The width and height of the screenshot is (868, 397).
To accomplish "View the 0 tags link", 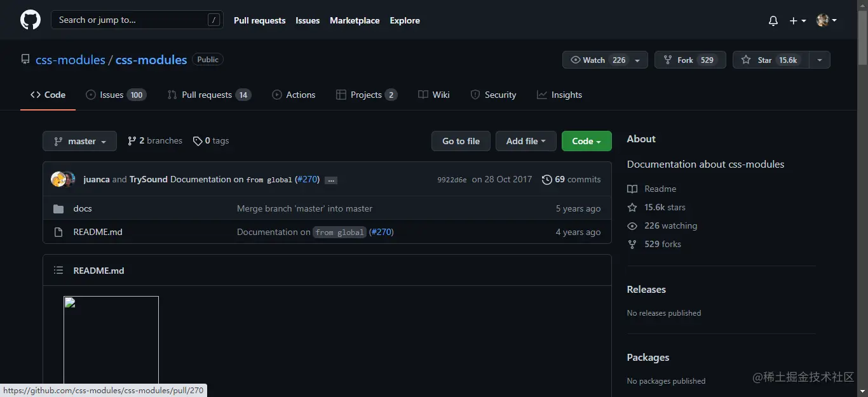I will [x=211, y=141].
